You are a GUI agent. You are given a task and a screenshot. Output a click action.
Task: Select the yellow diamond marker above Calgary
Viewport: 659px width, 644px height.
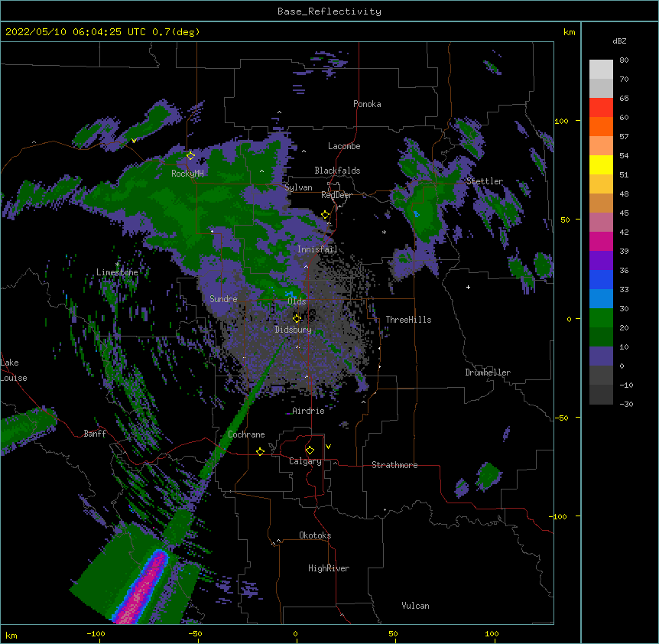coord(310,450)
